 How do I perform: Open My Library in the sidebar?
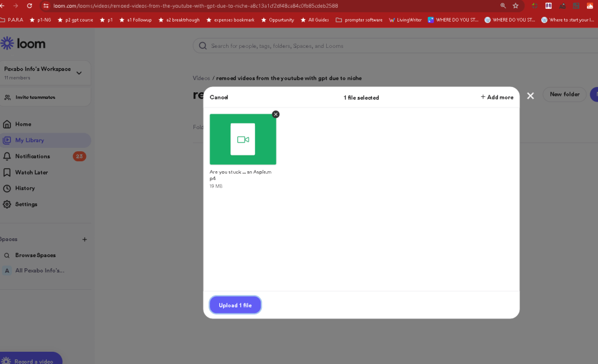45,140
